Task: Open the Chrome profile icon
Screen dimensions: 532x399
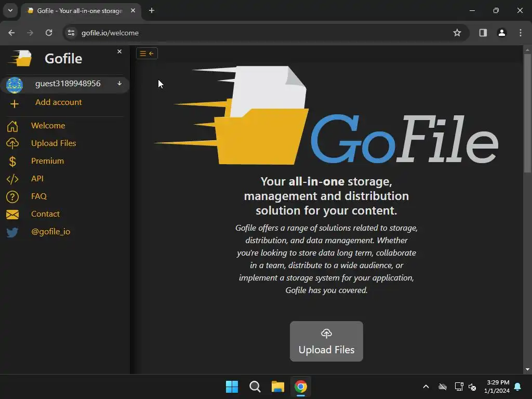Action: 502,33
